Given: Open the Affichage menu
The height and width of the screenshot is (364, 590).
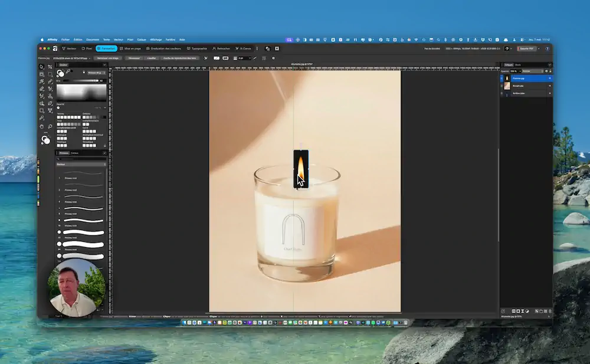Looking at the screenshot, I should [156, 40].
